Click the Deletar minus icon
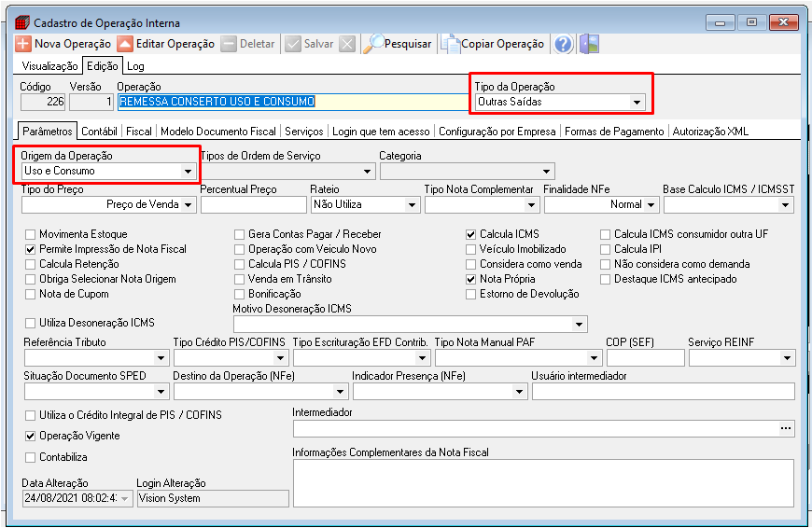 229,44
